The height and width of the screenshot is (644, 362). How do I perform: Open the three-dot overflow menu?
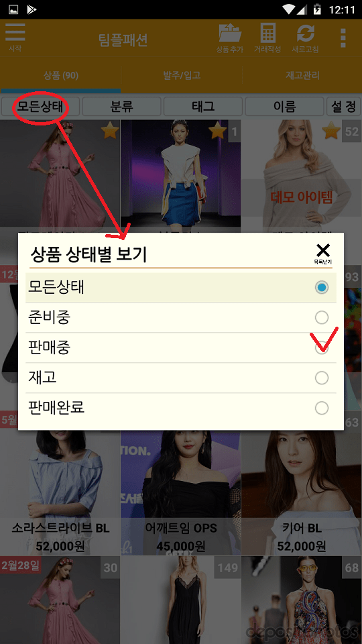[343, 38]
